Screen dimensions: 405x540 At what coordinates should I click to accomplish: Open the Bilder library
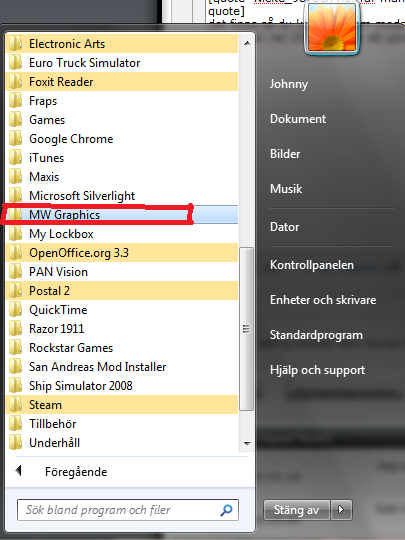(x=285, y=154)
